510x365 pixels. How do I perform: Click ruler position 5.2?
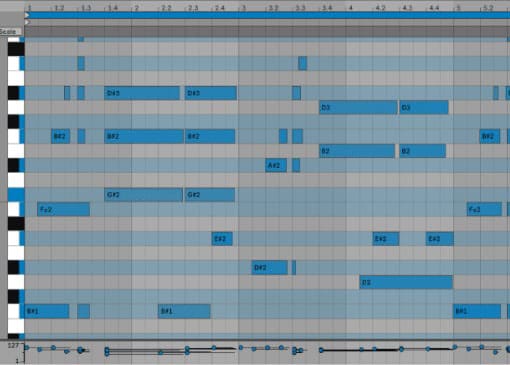click(x=488, y=8)
